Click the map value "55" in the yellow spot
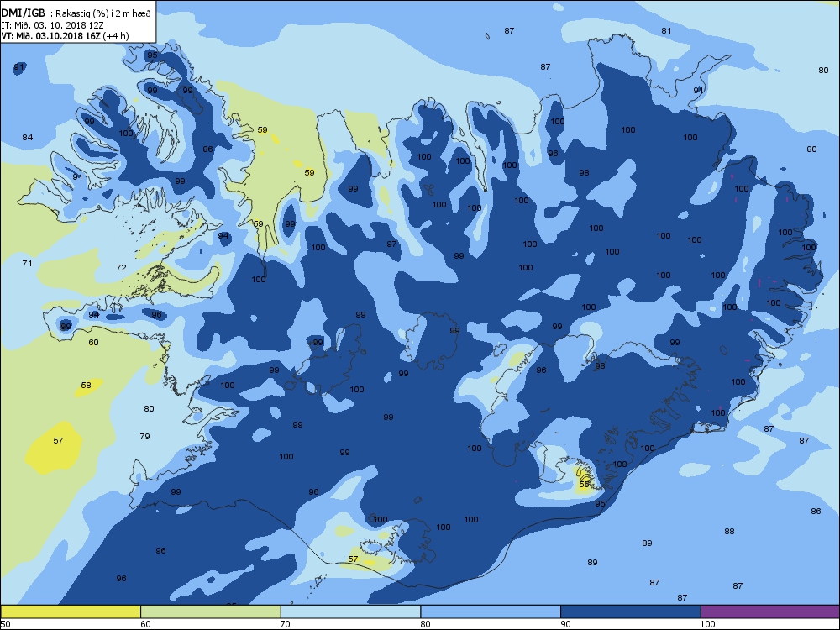 pos(584,484)
